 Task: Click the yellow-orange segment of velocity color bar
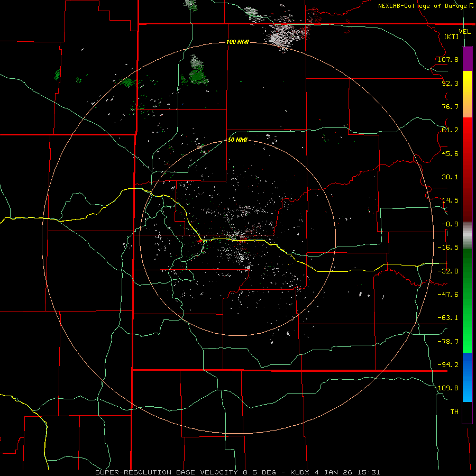tap(467, 94)
